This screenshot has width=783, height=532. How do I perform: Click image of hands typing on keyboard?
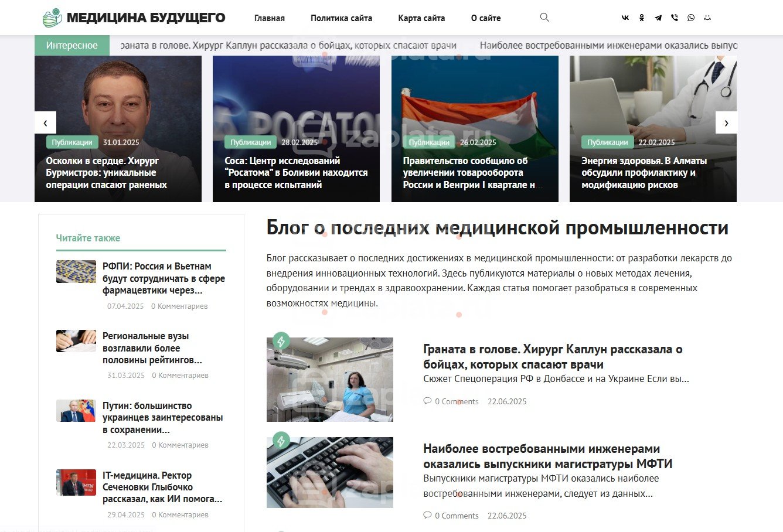330,472
